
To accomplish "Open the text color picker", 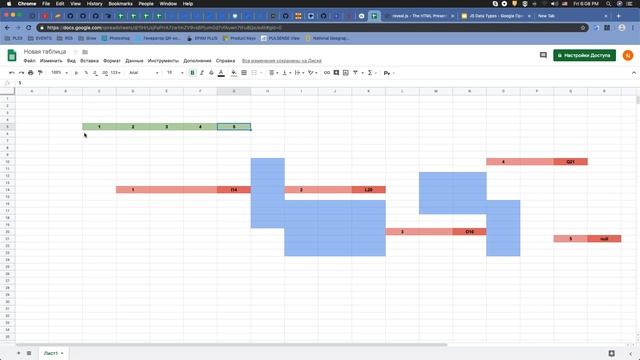I will (x=221, y=73).
